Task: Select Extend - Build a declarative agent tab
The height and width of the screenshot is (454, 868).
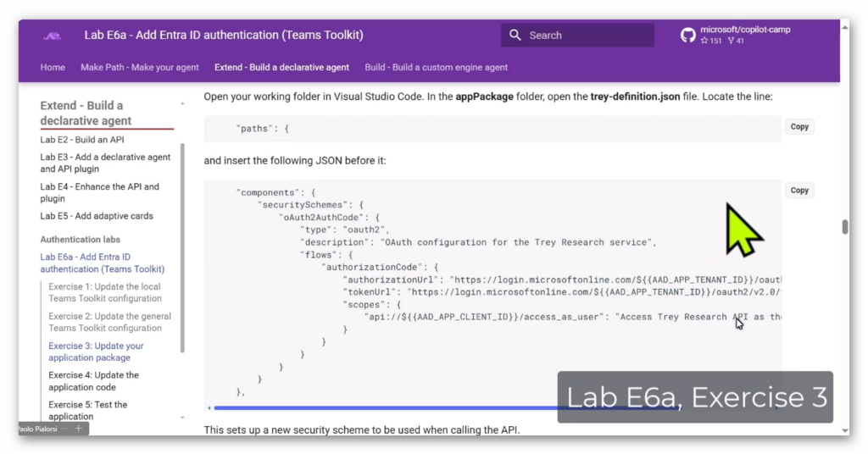Action: (281, 67)
